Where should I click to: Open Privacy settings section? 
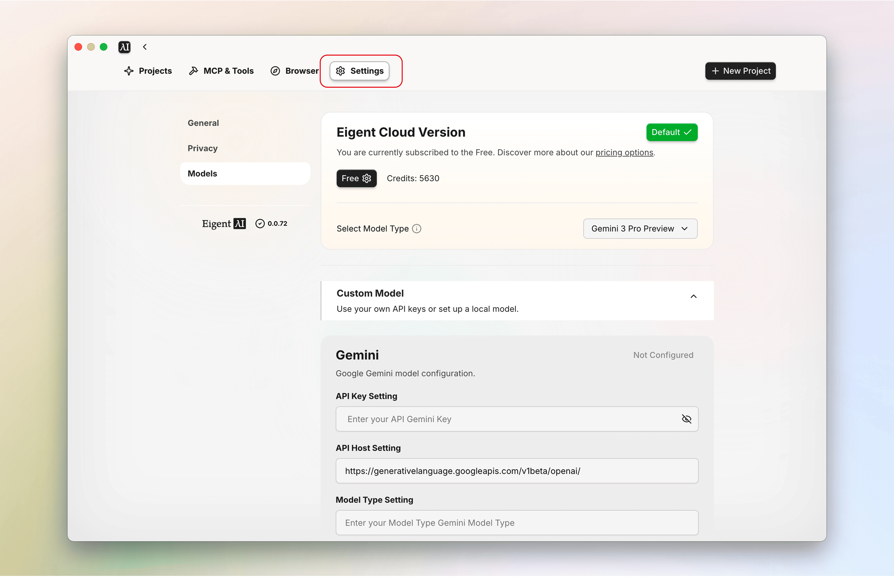click(x=202, y=148)
